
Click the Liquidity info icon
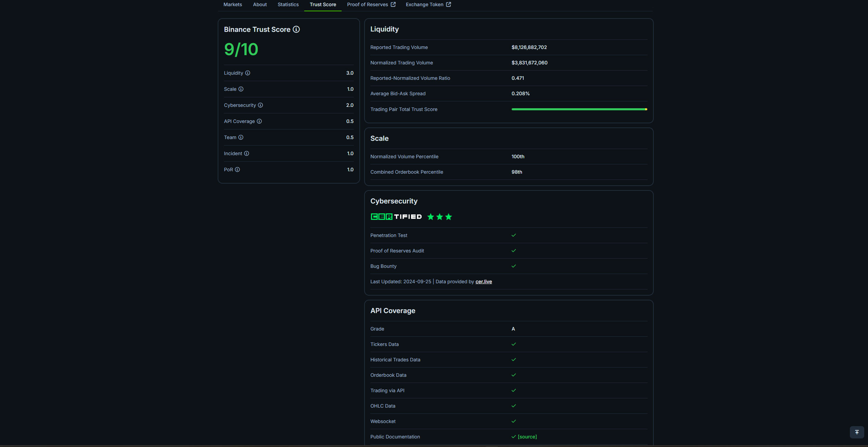(x=247, y=73)
